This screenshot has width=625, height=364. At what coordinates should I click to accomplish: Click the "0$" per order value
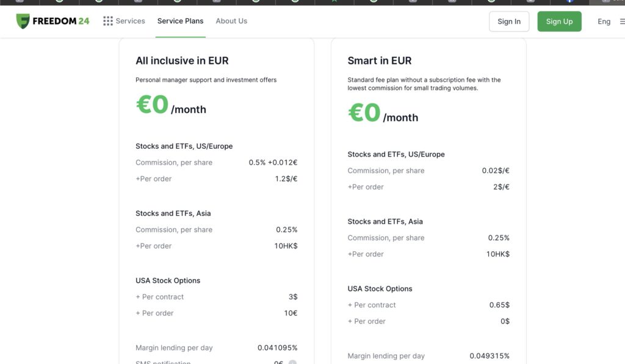point(505,322)
